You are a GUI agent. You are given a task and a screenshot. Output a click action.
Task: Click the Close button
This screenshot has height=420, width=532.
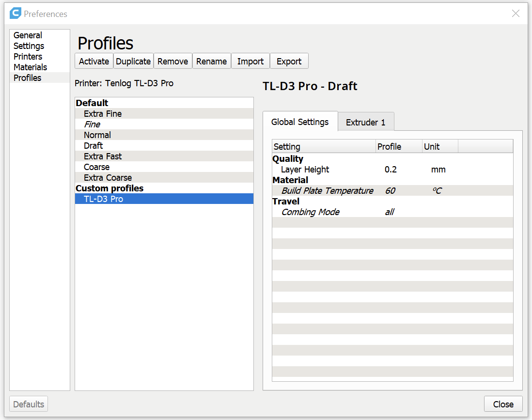pyautogui.click(x=503, y=404)
